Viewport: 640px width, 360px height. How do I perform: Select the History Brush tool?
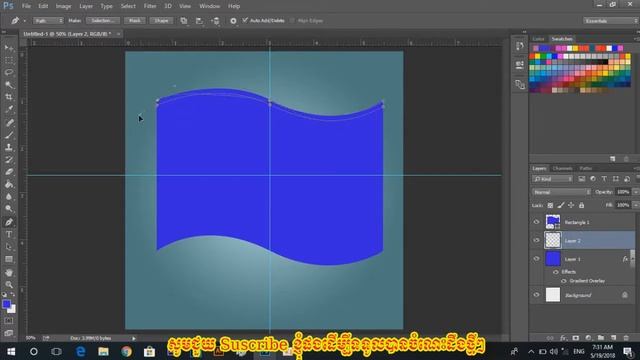[9, 160]
